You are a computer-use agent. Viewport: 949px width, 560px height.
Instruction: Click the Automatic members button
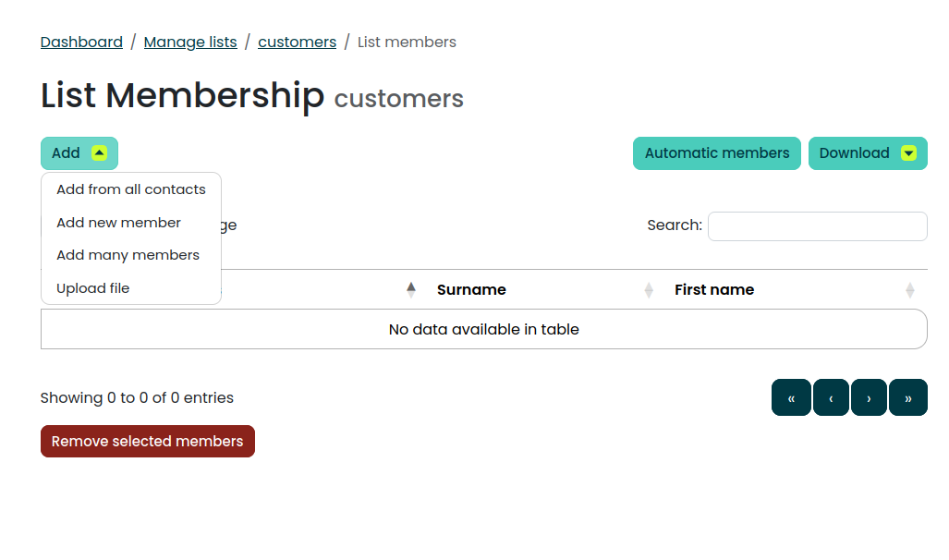point(716,153)
